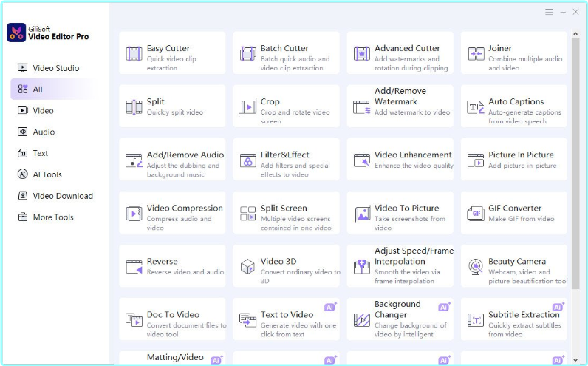Image resolution: width=588 pixels, height=366 pixels.
Task: Click "Quickly extract subtitles from video" text
Action: pyautogui.click(x=524, y=330)
